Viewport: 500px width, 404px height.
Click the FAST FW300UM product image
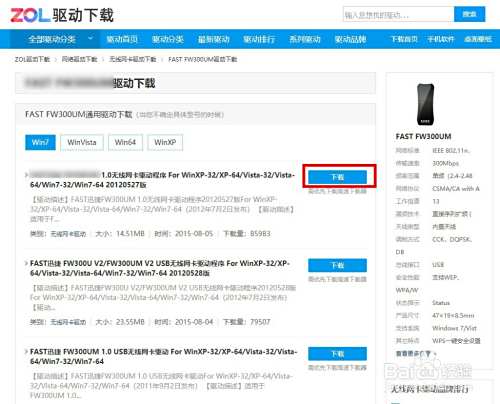click(426, 104)
